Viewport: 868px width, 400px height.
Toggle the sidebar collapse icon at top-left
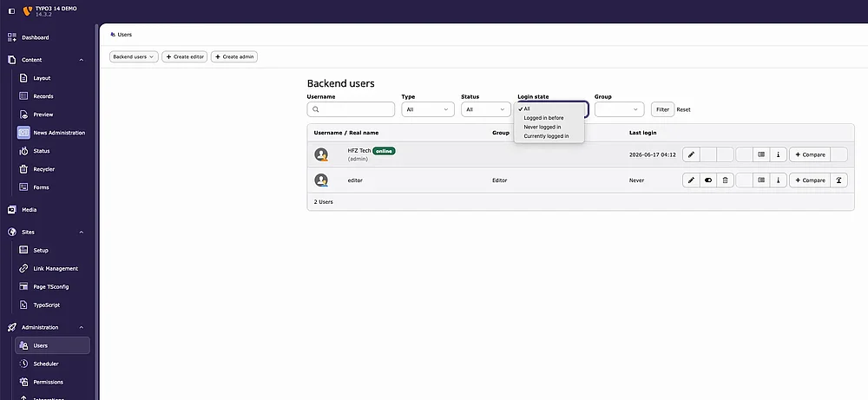[x=11, y=11]
